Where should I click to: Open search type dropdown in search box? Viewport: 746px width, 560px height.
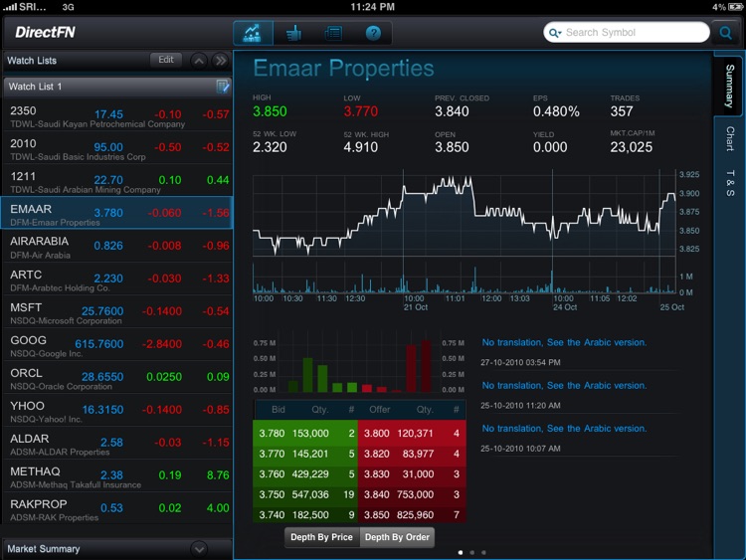click(555, 33)
